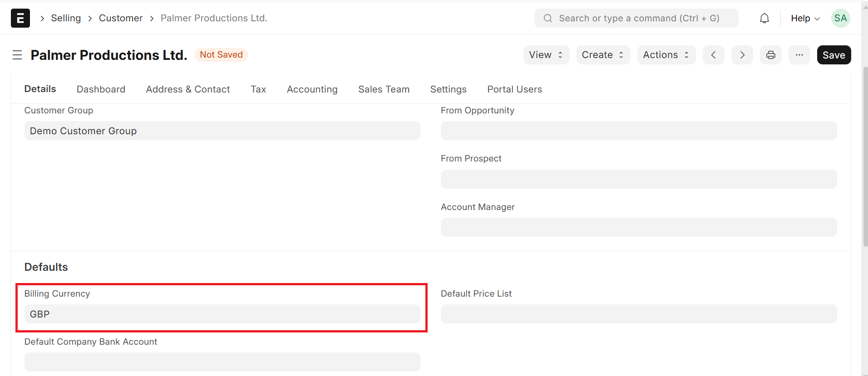Switch to the Accounting tab

point(312,89)
